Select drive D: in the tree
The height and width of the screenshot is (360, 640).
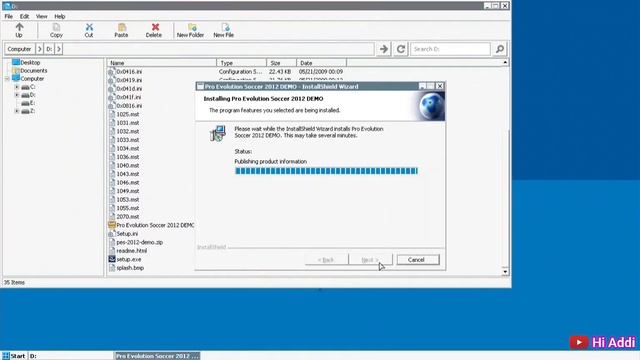pos(28,95)
